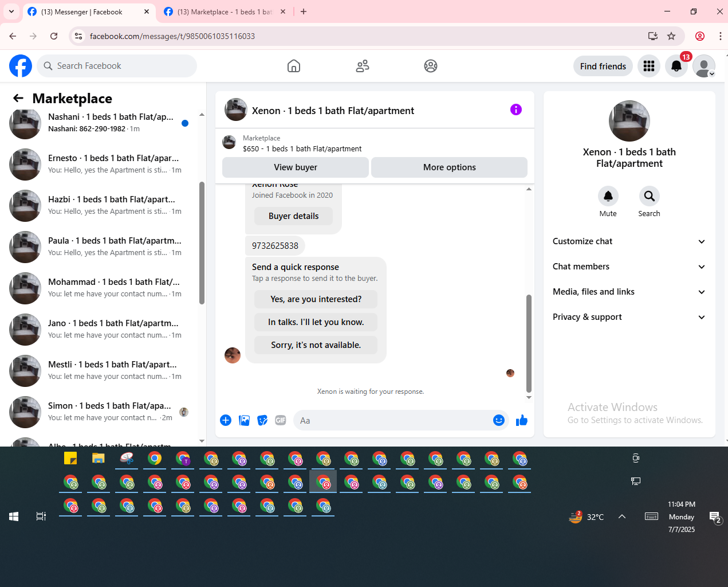Close the Marketplace browser tab
Image resolution: width=728 pixels, height=587 pixels.
pos(283,11)
